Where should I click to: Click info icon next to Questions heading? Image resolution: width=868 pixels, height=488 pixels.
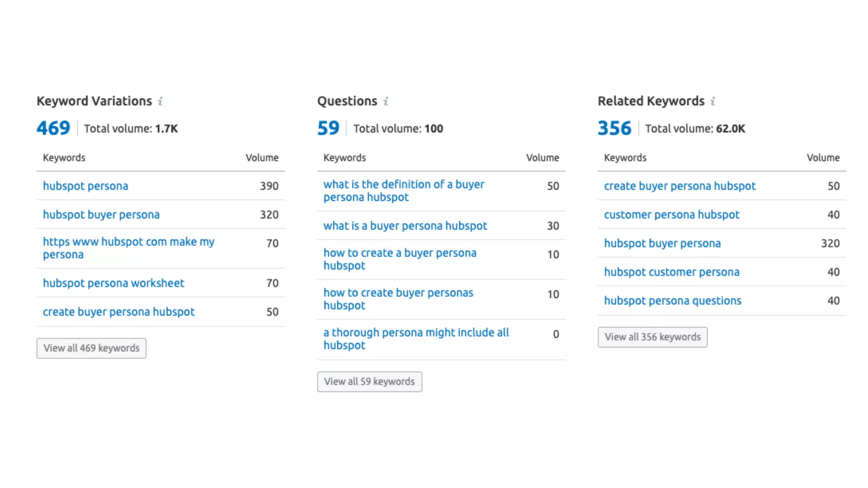[x=386, y=101]
